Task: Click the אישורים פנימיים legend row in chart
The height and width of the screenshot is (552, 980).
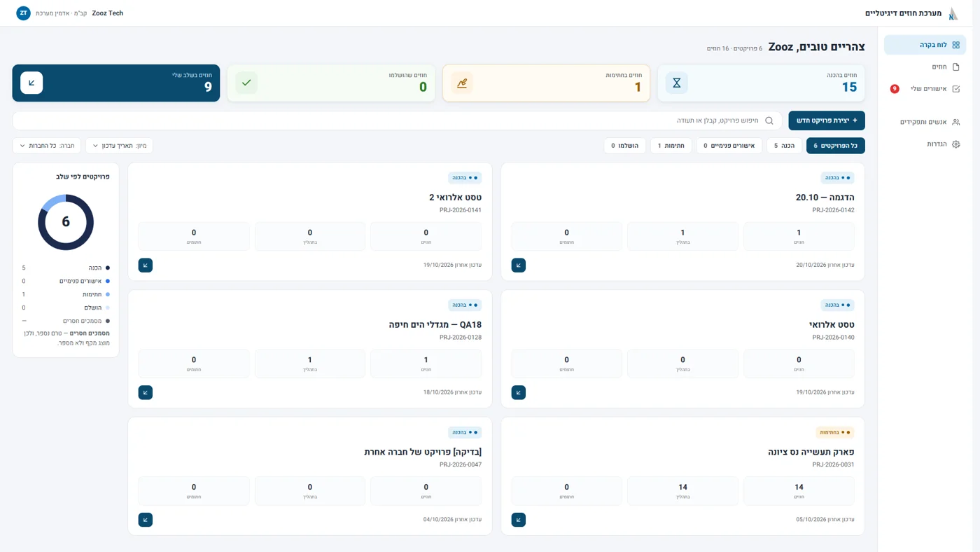Action: pos(66,281)
